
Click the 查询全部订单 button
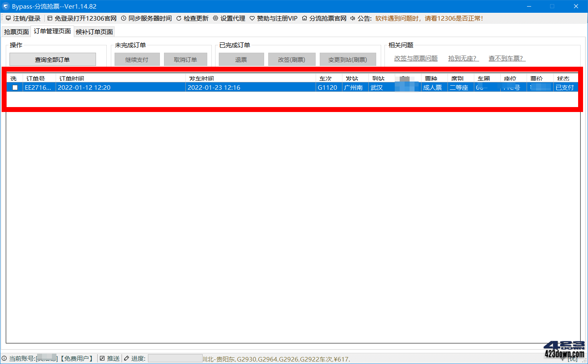point(52,59)
